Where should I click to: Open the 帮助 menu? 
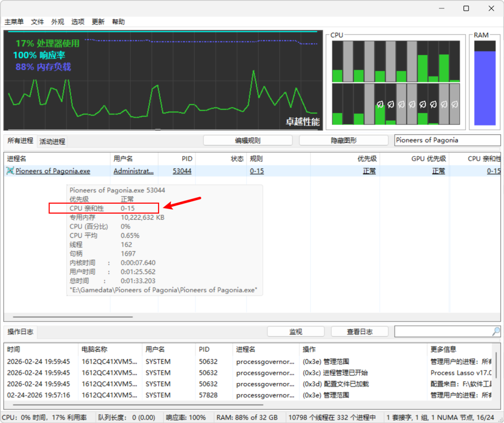point(118,22)
